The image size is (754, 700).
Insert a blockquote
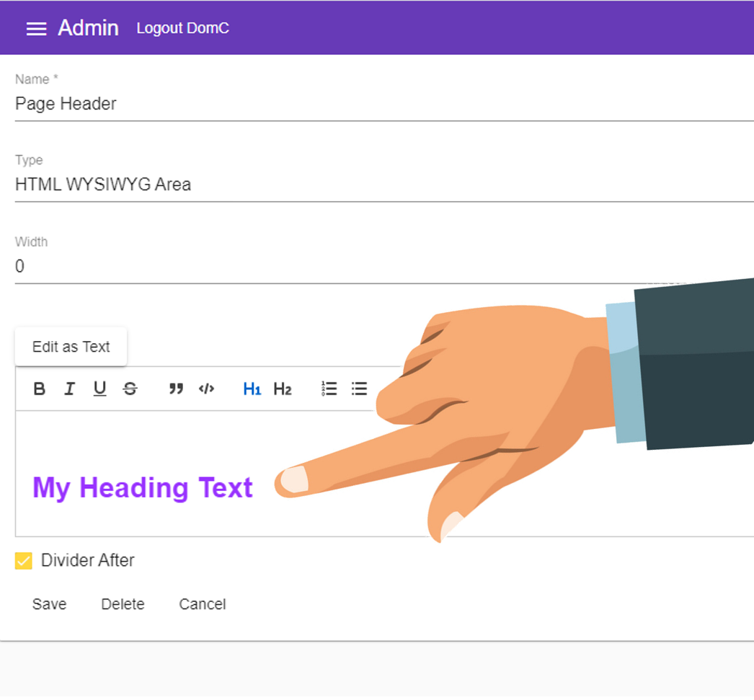coord(176,389)
